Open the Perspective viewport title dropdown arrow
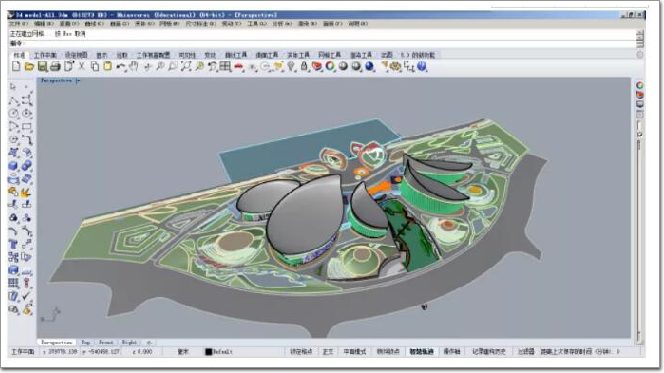This screenshot has height=373, width=664. click(78, 80)
